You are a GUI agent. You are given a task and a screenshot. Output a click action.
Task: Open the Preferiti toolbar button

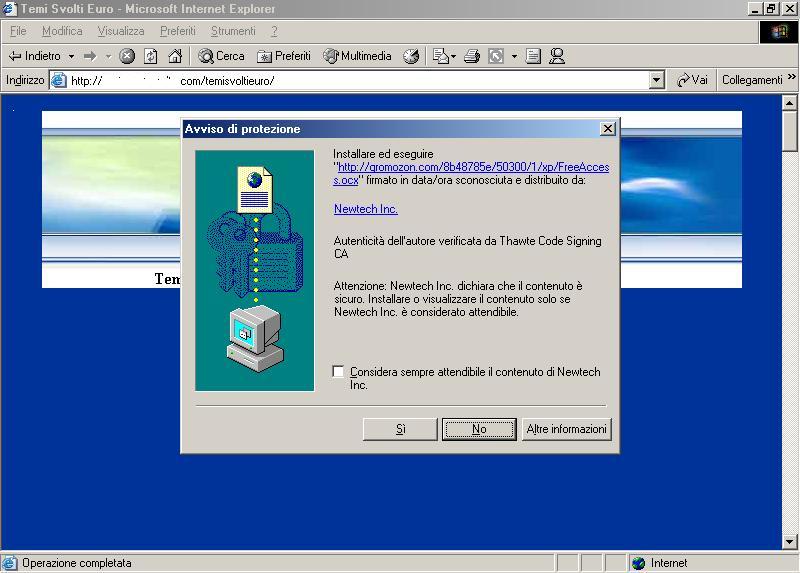[284, 56]
